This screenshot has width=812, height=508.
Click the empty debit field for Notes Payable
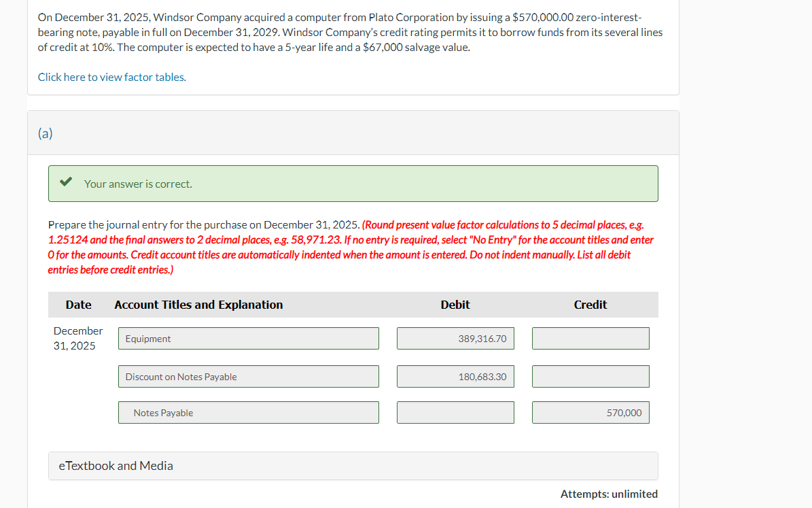456,413
